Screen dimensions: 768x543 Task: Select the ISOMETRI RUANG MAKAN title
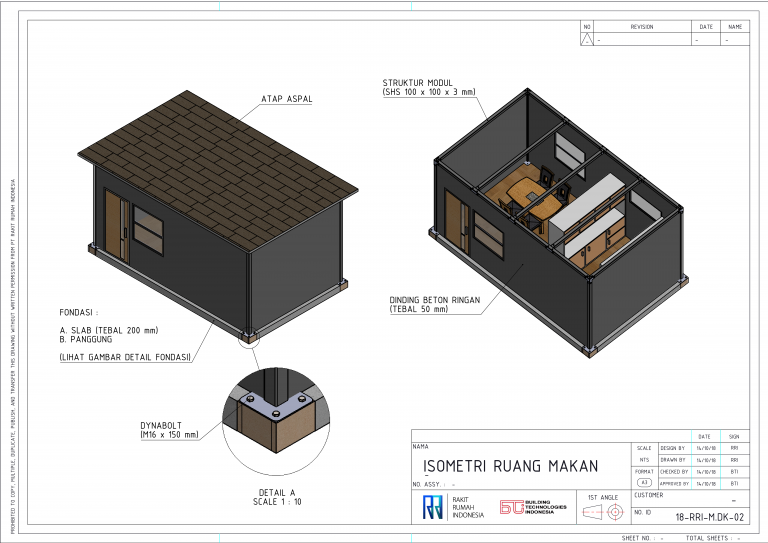click(x=510, y=466)
